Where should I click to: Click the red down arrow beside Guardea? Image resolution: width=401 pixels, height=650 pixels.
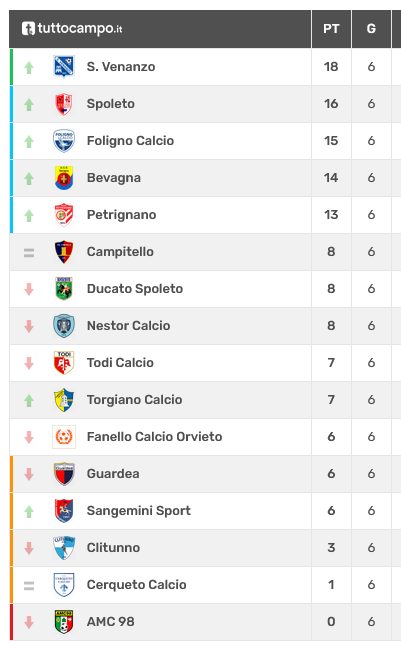tap(29, 474)
